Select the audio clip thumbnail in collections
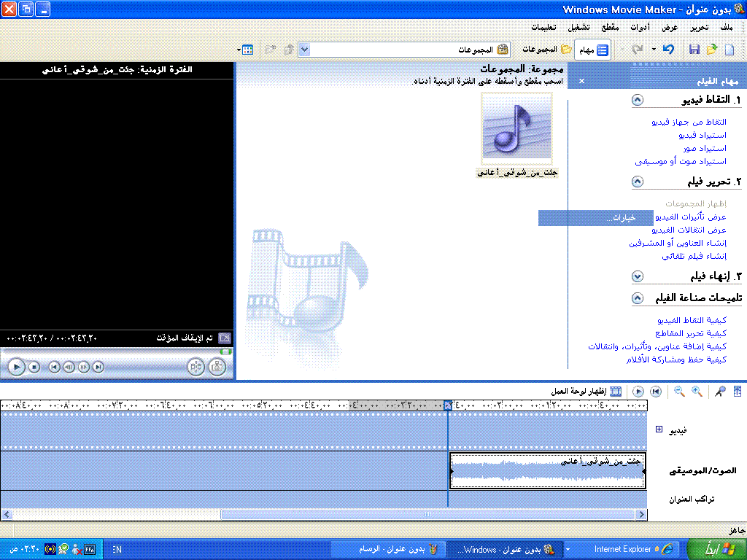Screen dimensions: 747x560 [x=516, y=128]
